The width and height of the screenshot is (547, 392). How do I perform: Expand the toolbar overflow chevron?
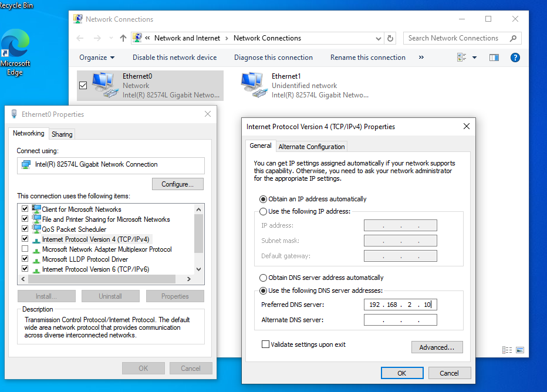tap(421, 58)
